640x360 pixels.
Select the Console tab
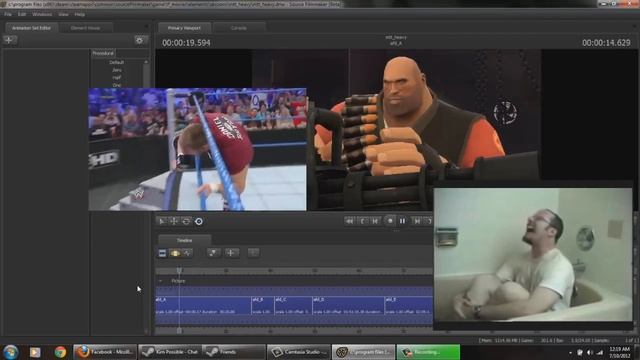tap(239, 28)
